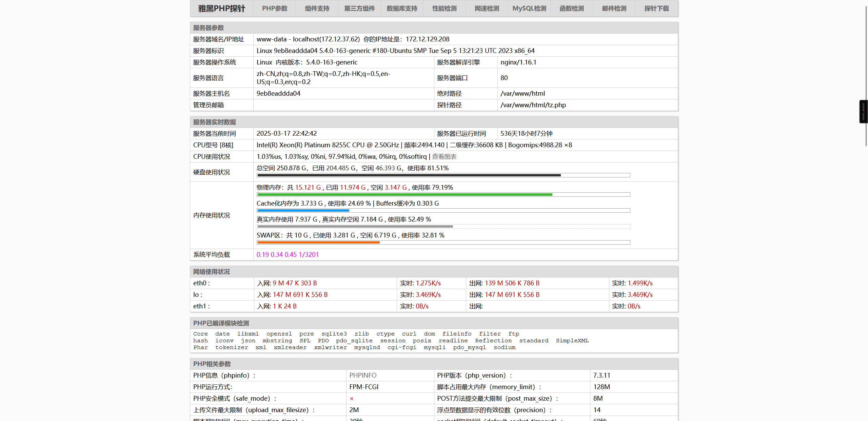
Task: Go to the 组件支持 section tab
Action: [x=317, y=8]
